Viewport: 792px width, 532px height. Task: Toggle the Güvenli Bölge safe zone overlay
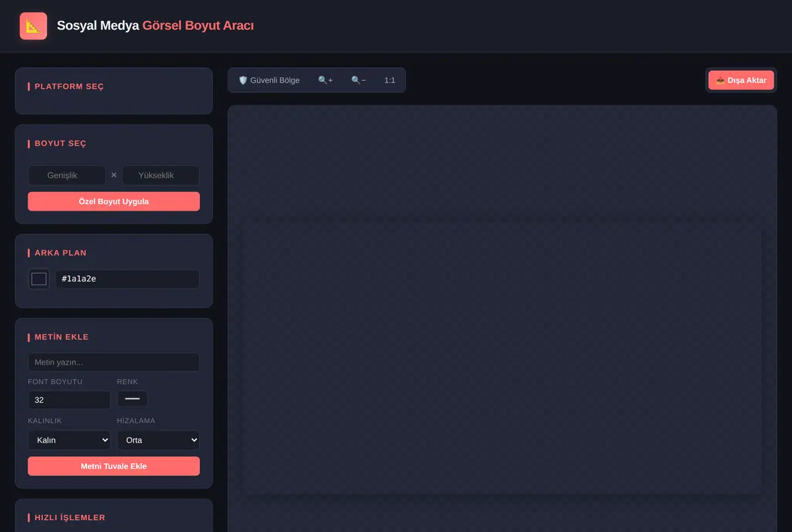click(269, 80)
